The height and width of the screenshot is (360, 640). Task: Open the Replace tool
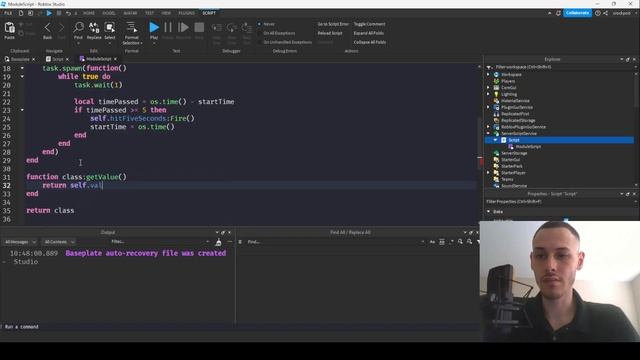tap(94, 27)
